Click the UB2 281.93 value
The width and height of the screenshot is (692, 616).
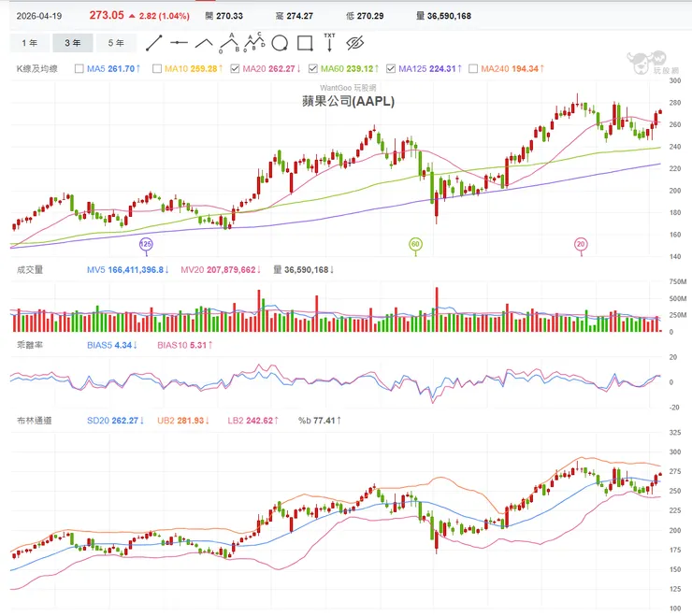[x=182, y=421]
